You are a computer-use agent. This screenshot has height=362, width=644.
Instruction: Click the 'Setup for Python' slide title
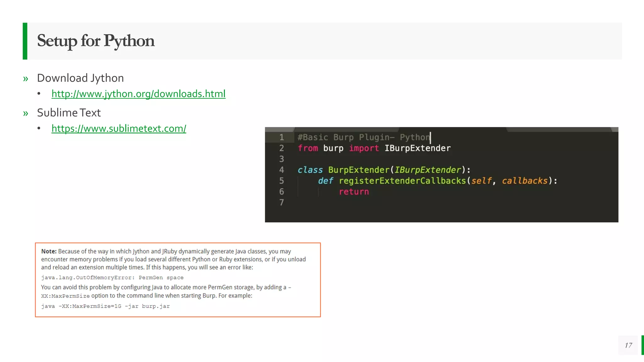pyautogui.click(x=96, y=41)
